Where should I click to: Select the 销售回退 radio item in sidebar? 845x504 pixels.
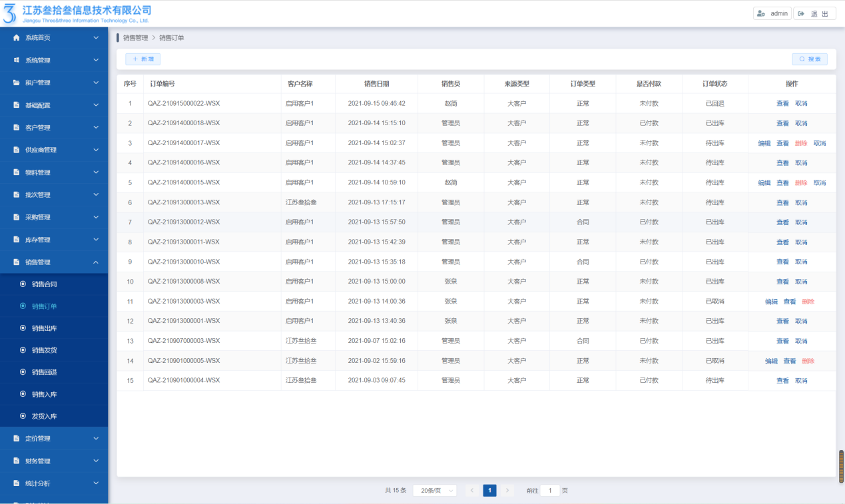tap(23, 372)
